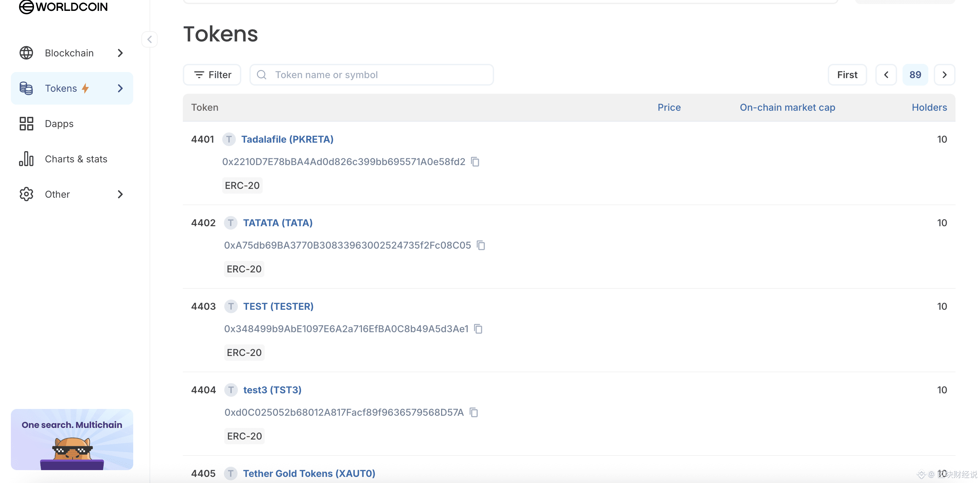Open the Dapps menu item
980x483 pixels.
[59, 124]
